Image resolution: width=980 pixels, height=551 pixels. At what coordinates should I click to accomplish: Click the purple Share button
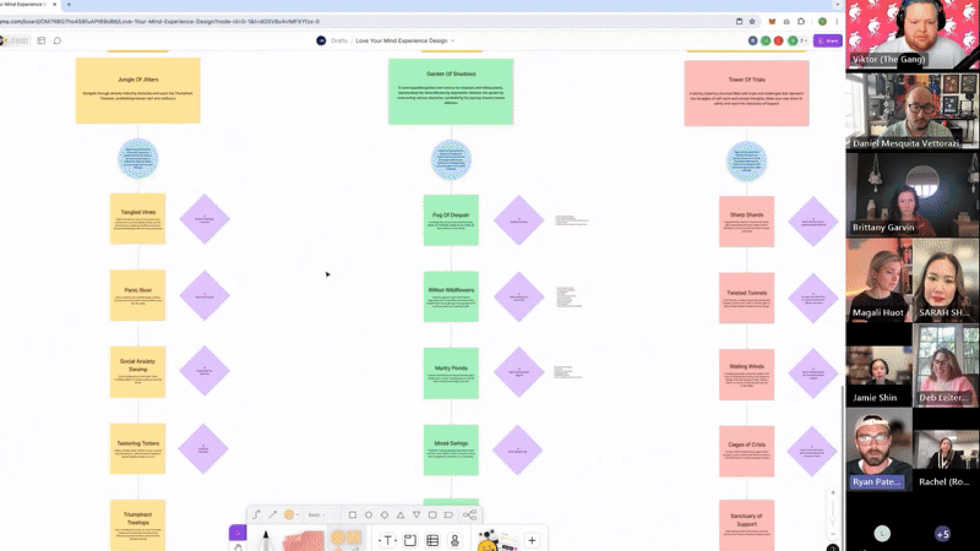827,41
